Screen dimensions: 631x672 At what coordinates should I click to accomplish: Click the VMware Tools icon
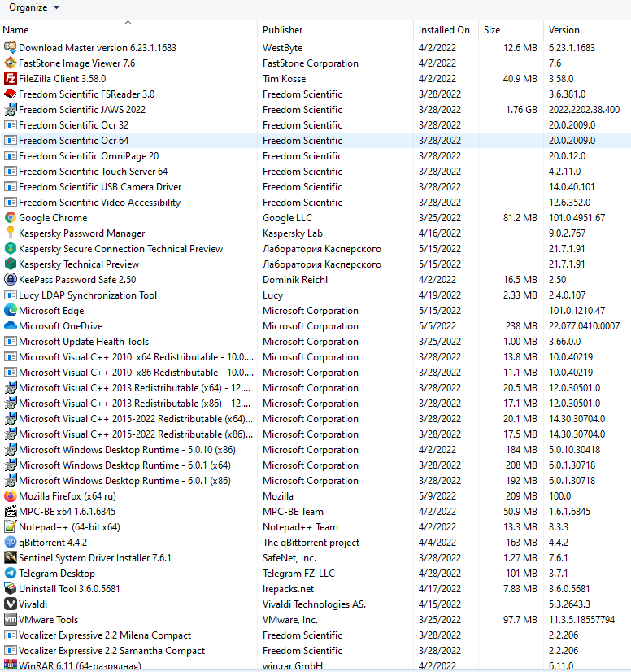click(11, 619)
